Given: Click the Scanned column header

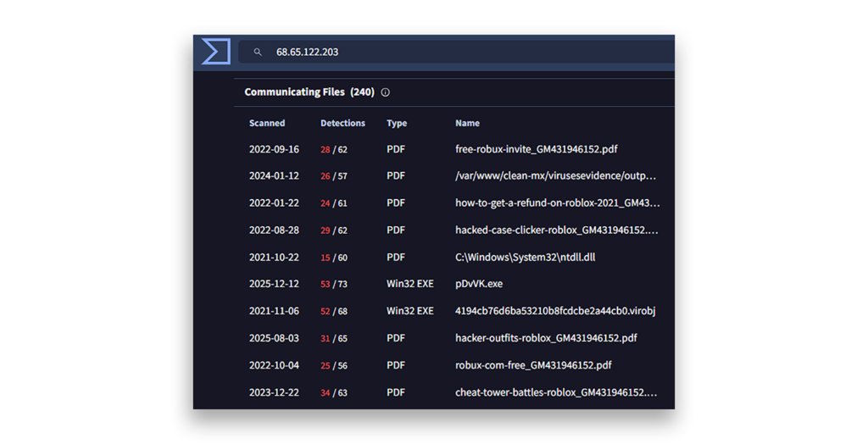Looking at the screenshot, I should (x=267, y=123).
